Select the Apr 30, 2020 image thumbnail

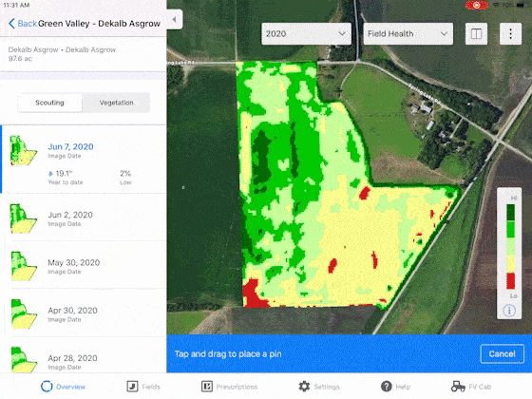24,313
